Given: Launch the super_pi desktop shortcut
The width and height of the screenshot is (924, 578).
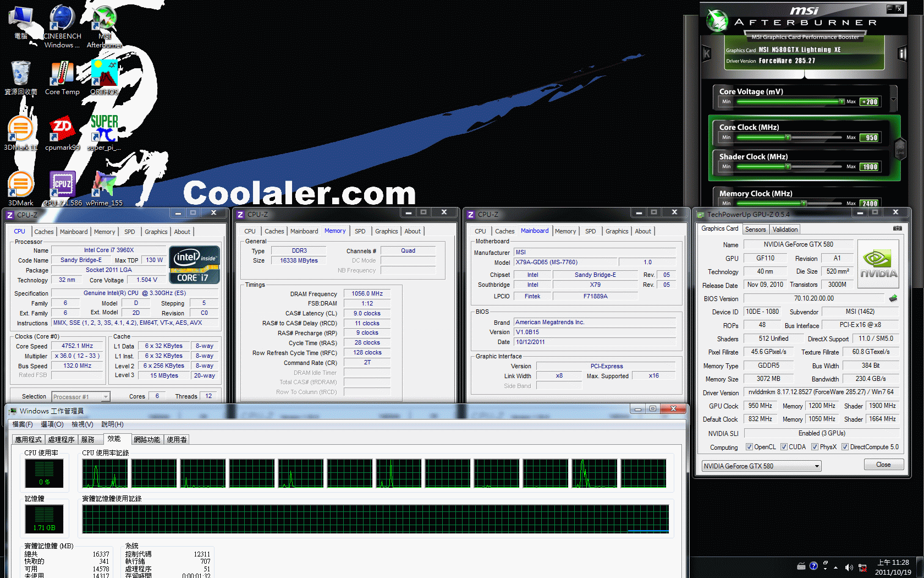Looking at the screenshot, I should click(105, 133).
